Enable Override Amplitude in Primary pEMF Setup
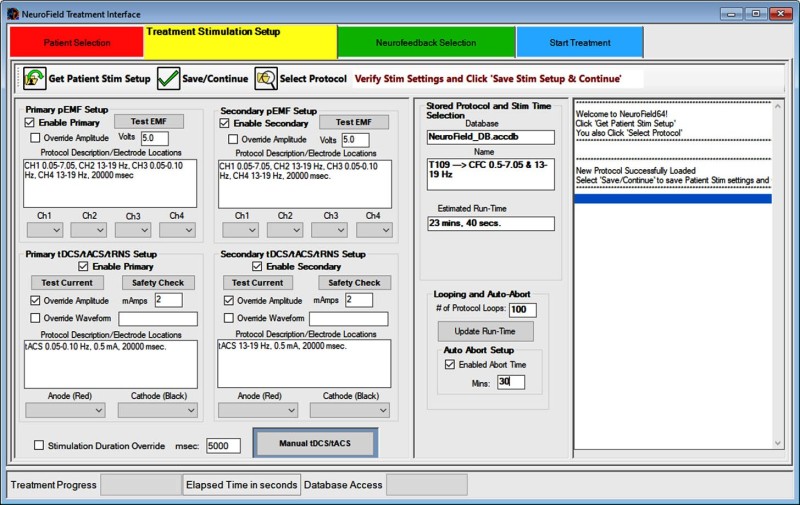 pos(37,139)
